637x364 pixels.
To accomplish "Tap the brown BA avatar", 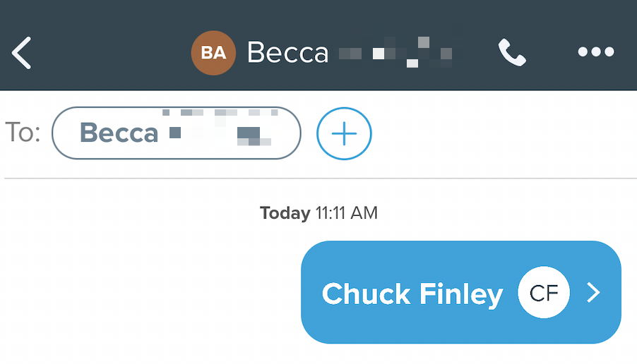I will coord(213,53).
